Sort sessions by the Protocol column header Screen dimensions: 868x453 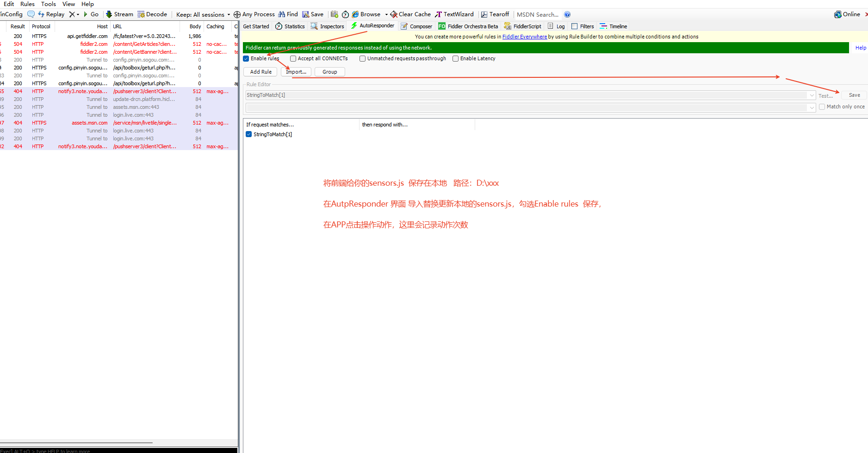pyautogui.click(x=41, y=26)
